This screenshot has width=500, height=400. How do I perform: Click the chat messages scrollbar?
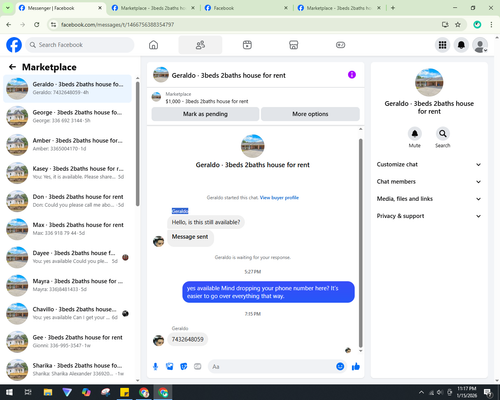coord(360,243)
